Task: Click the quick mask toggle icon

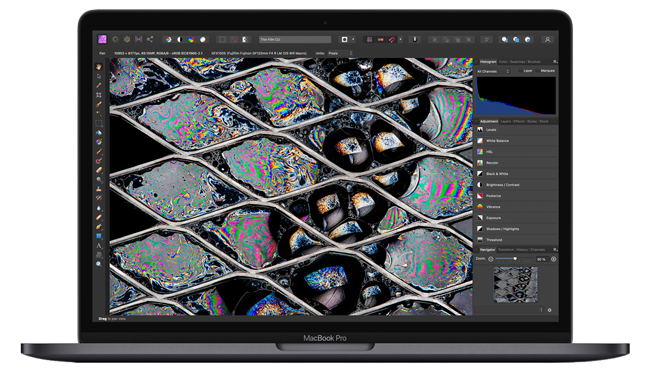Action: tap(344, 39)
